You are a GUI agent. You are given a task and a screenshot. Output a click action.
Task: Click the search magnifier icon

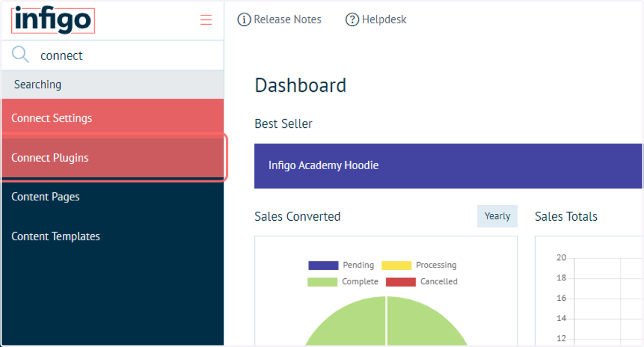[x=20, y=55]
